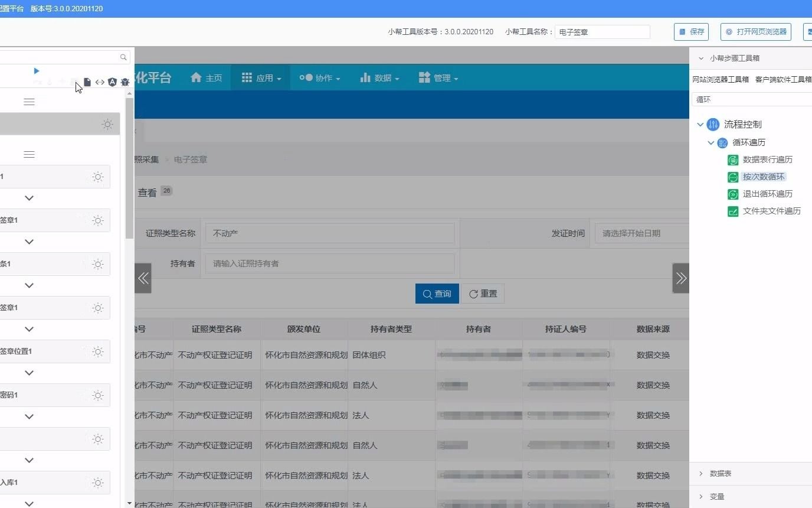This screenshot has height=508, width=812.
Task: Click sun settings icon on 入库1 step
Action: tap(98, 483)
